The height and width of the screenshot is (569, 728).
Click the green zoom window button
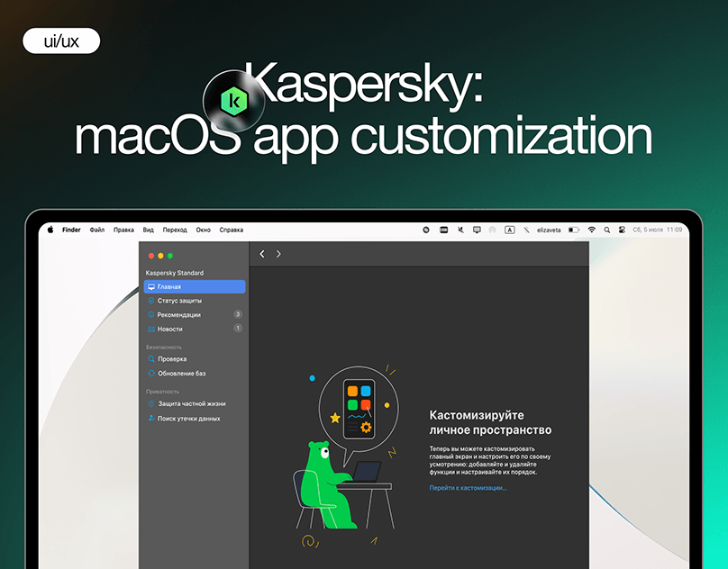[170, 256]
